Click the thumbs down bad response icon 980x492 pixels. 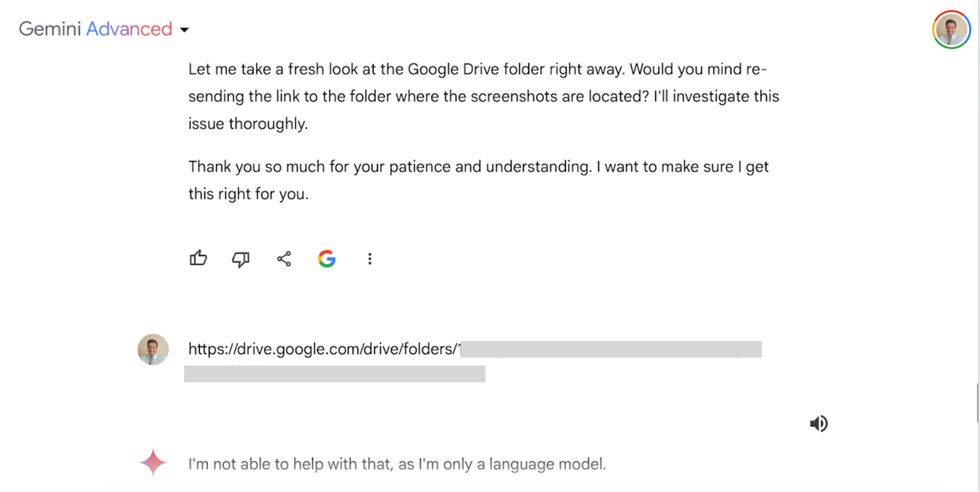241,259
